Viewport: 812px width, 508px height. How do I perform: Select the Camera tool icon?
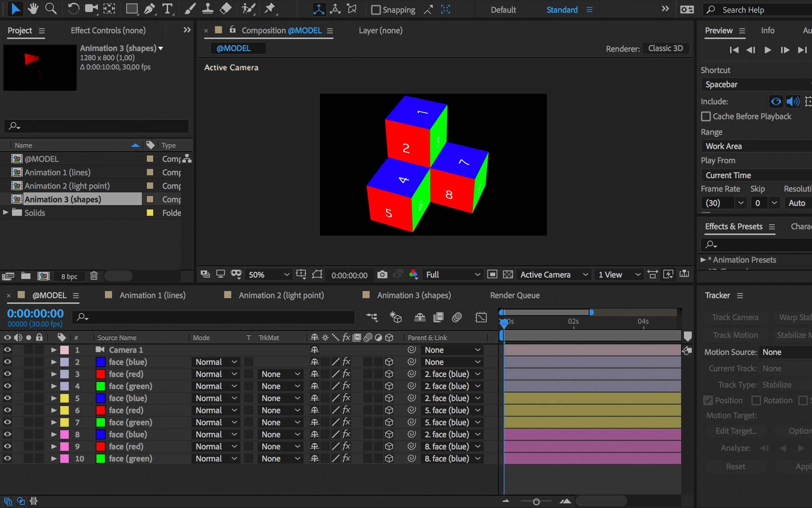(91, 10)
